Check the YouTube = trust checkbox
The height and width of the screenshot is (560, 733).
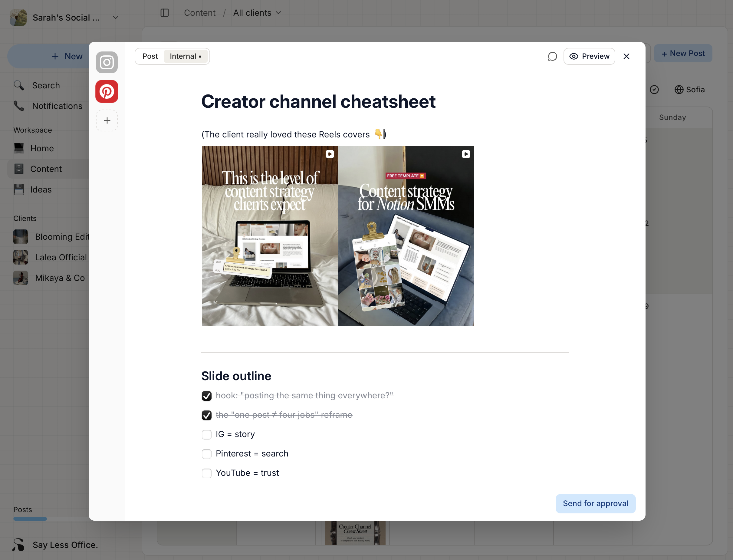207,473
